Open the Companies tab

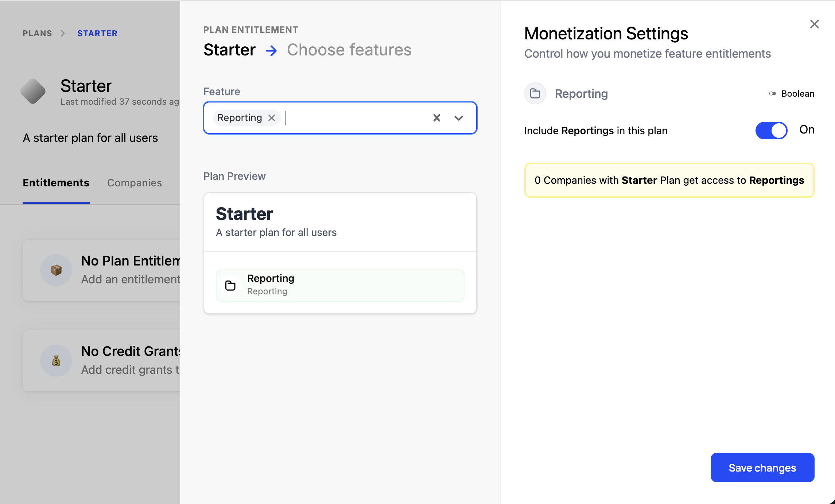(134, 183)
